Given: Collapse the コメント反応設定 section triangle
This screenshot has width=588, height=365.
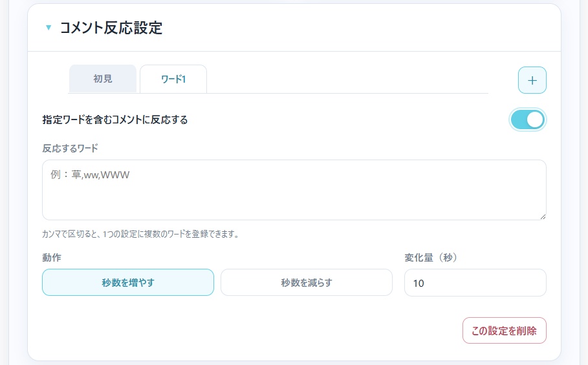Looking at the screenshot, I should click(x=49, y=27).
